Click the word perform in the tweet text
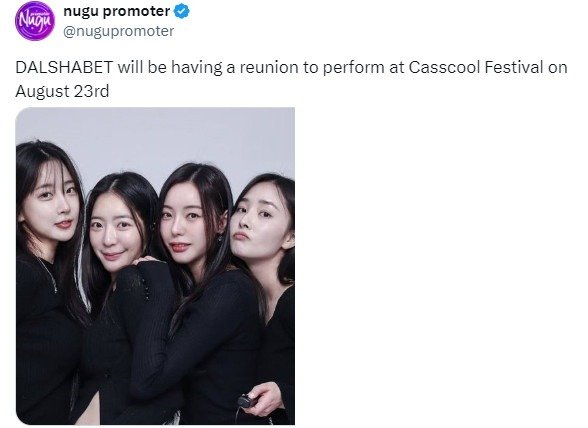This screenshot has height=428, width=588. pos(354,68)
